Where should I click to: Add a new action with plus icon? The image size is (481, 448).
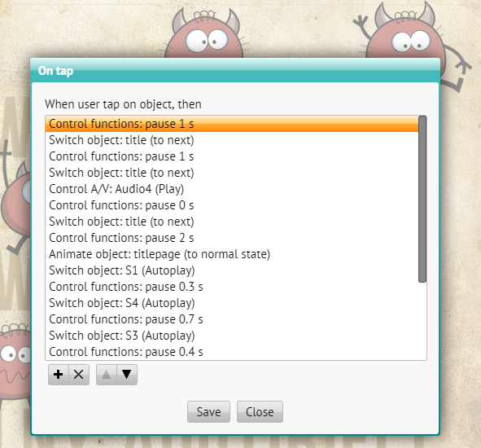coord(59,375)
